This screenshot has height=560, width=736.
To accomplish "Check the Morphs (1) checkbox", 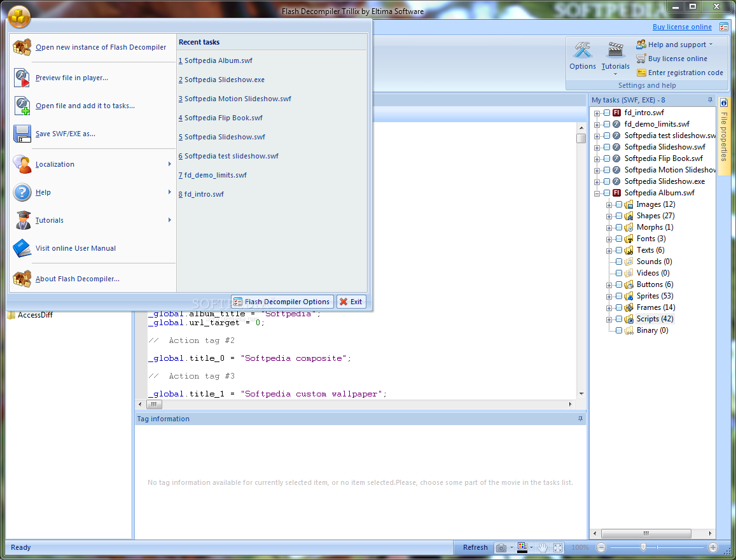I will (619, 227).
